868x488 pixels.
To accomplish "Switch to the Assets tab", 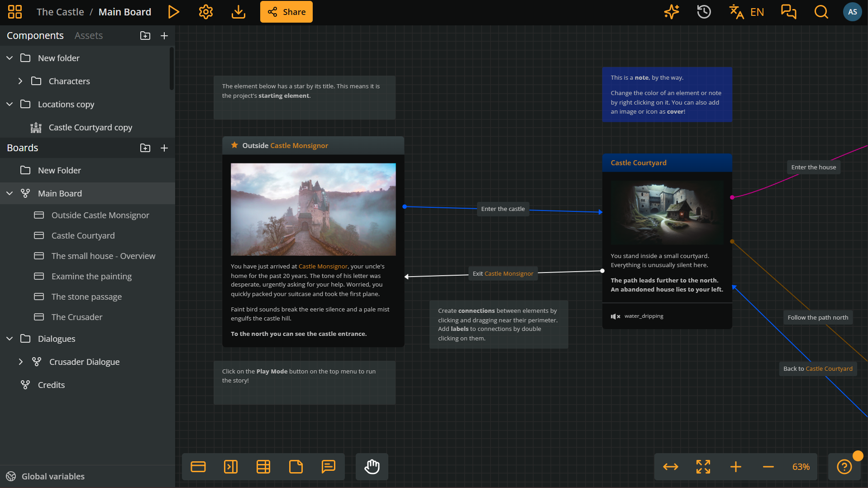I will pyautogui.click(x=88, y=35).
